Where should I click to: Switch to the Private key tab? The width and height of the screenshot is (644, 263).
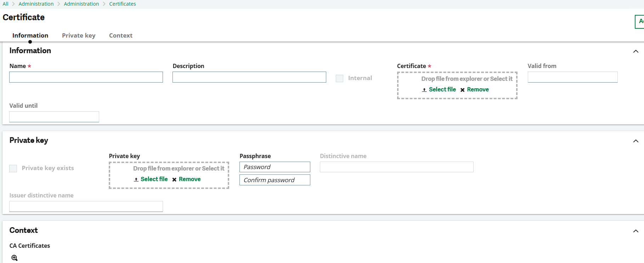coord(79,35)
